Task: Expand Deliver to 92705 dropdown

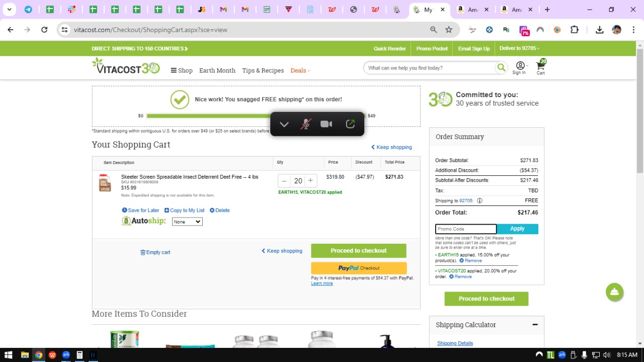Action: pyautogui.click(x=519, y=48)
